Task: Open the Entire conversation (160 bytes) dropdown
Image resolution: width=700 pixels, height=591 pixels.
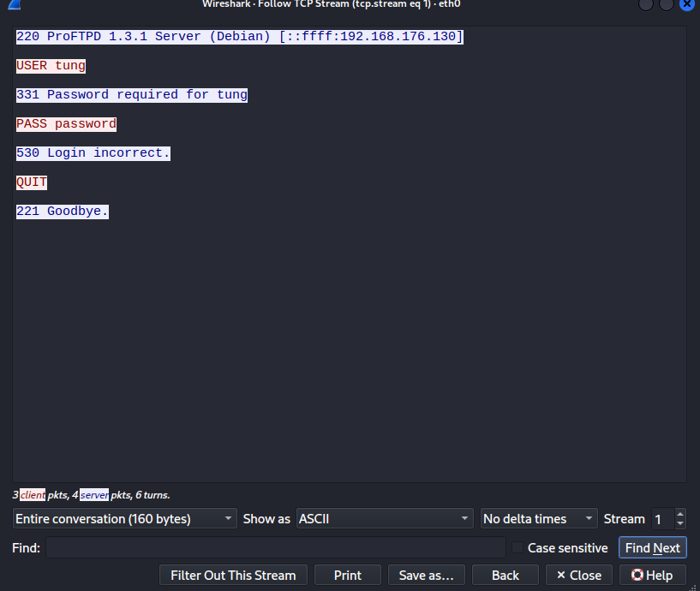Action: click(x=124, y=519)
